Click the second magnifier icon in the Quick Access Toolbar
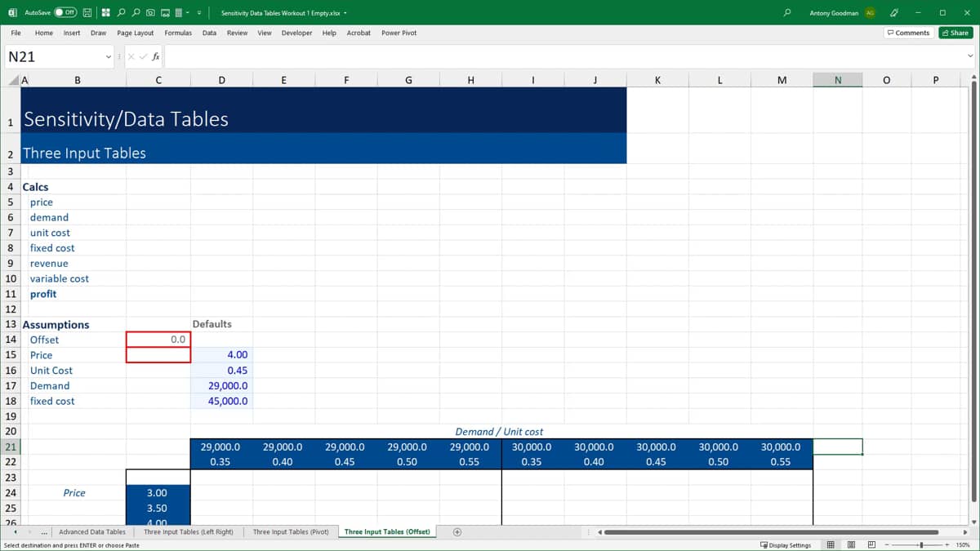The width and height of the screenshot is (980, 551). pyautogui.click(x=136, y=12)
